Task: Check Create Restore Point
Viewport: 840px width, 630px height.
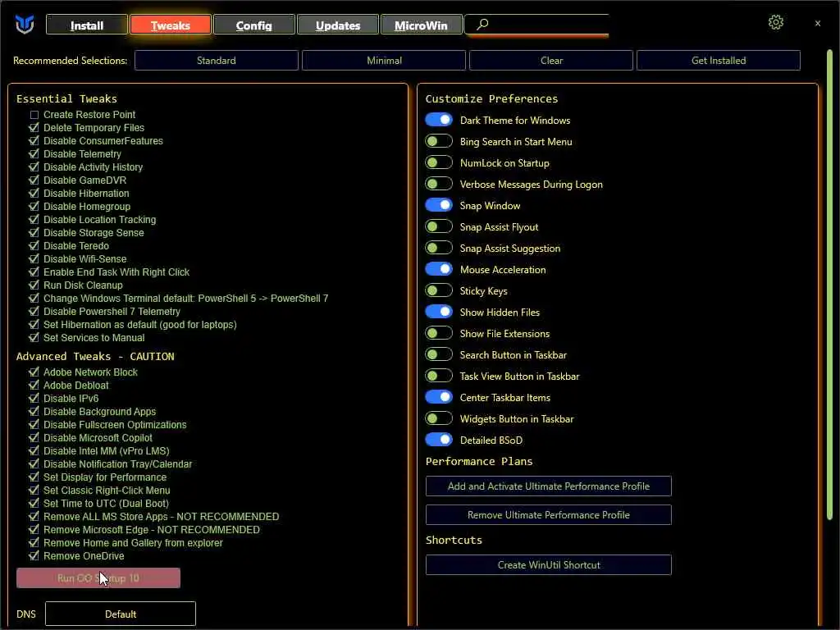Action: [x=34, y=115]
